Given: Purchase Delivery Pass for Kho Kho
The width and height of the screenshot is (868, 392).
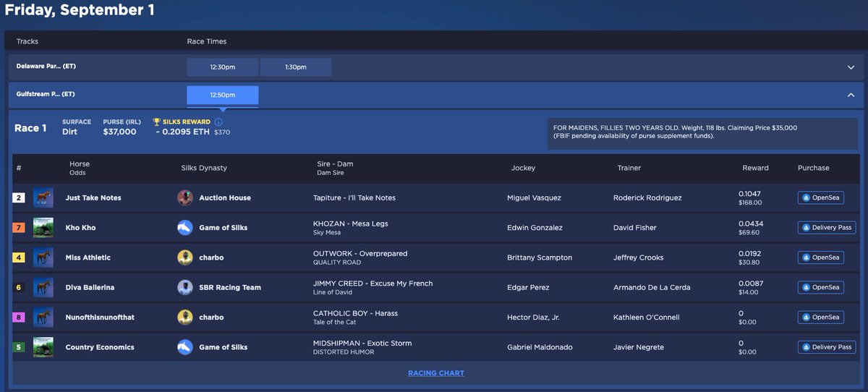Looking at the screenshot, I should click(827, 227).
